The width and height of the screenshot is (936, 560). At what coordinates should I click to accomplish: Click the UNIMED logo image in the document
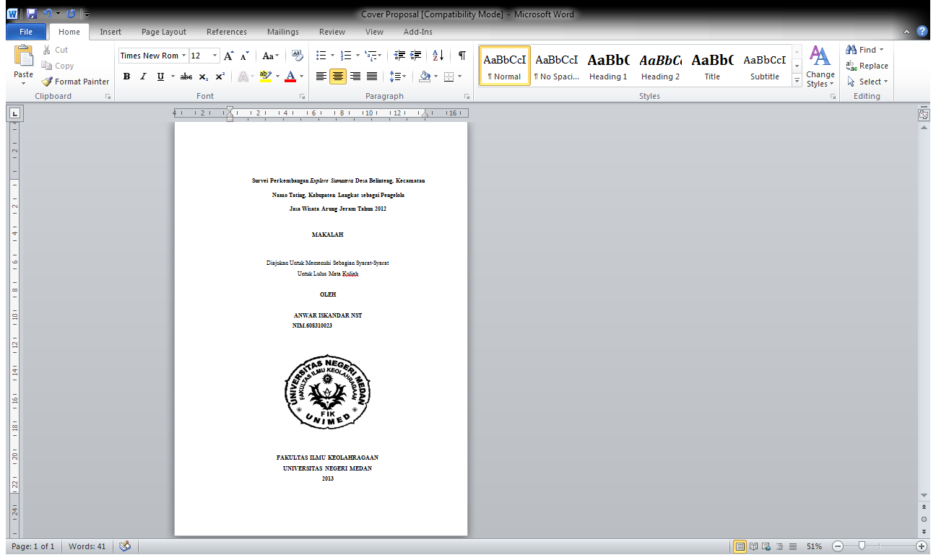coord(327,392)
